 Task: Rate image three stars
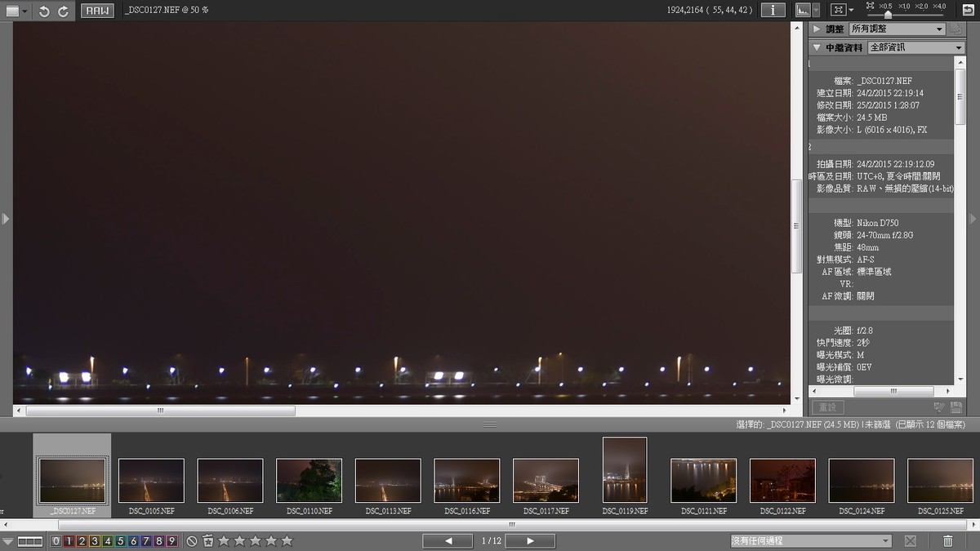click(x=256, y=540)
